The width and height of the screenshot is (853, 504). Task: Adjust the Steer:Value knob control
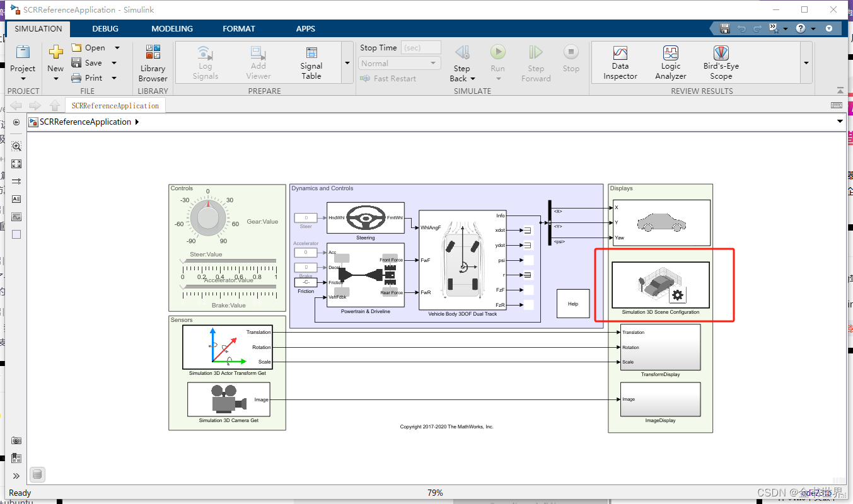208,217
